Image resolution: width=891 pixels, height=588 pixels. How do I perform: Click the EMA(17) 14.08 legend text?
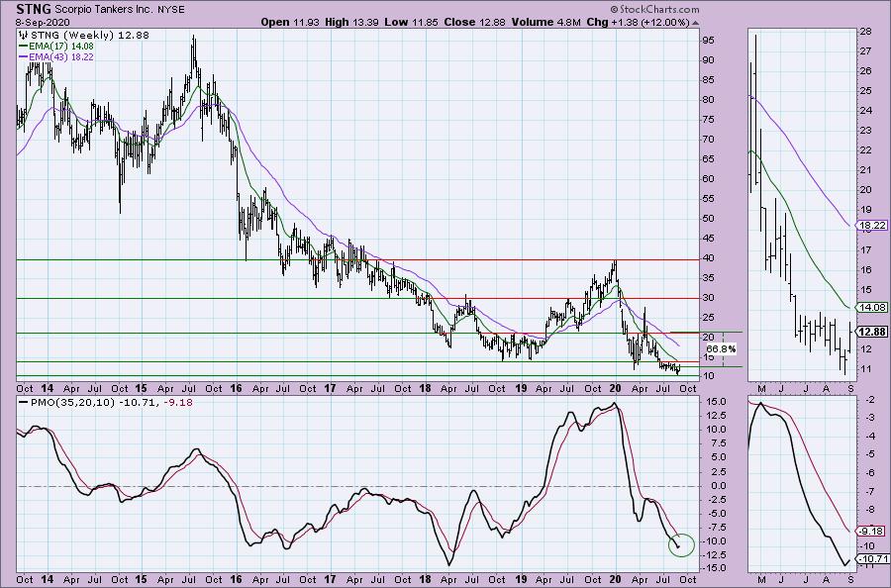click(x=61, y=46)
